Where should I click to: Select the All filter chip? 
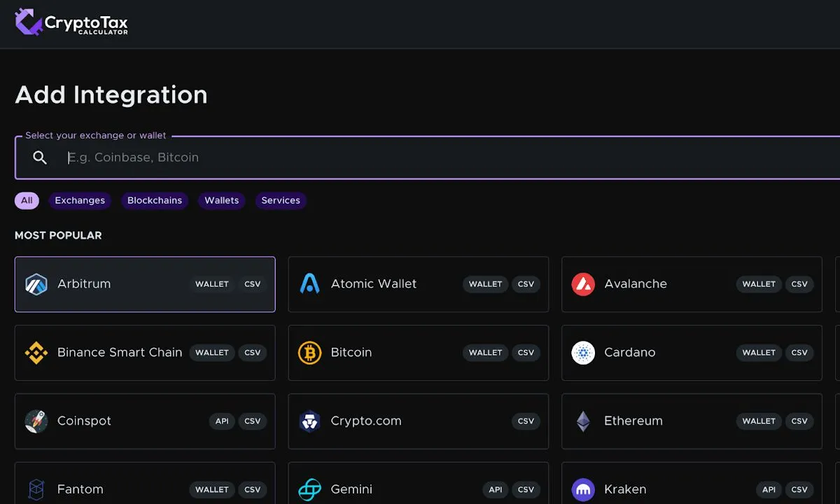(27, 201)
